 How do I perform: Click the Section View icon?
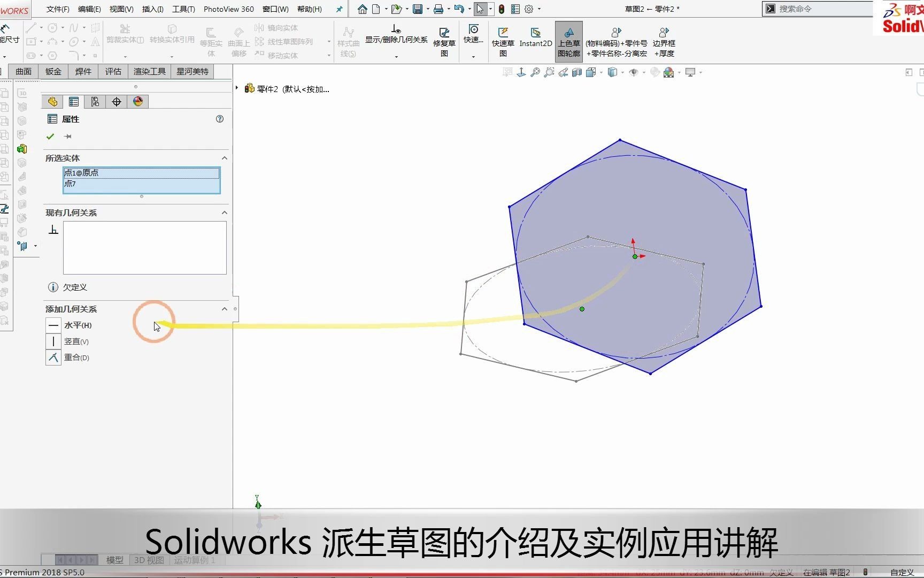(577, 72)
